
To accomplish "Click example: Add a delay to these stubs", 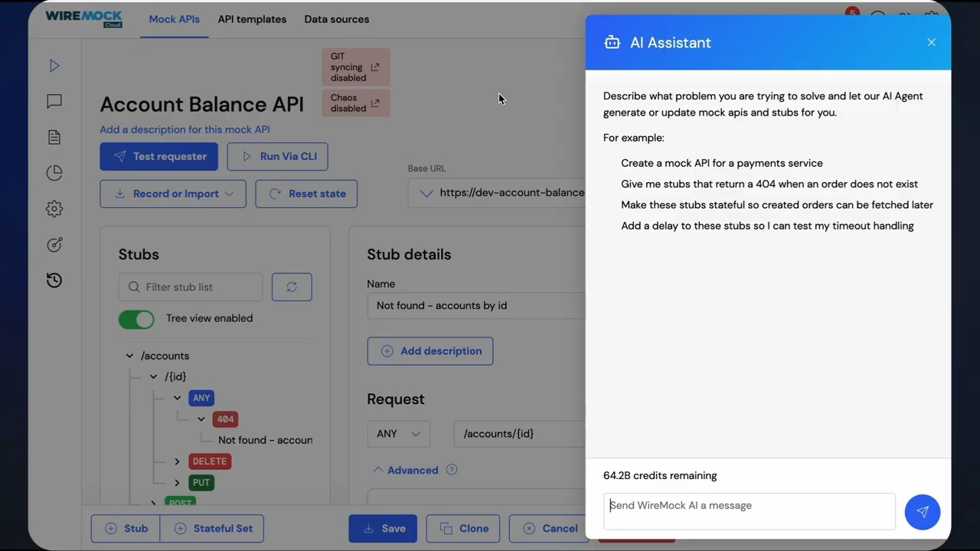I will [x=767, y=226].
